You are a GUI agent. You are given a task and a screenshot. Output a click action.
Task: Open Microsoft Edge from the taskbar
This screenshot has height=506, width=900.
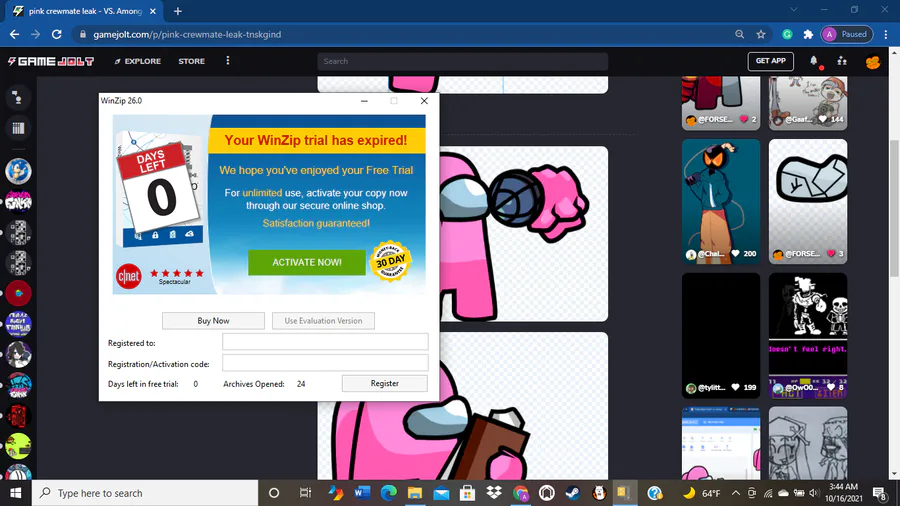(389, 493)
